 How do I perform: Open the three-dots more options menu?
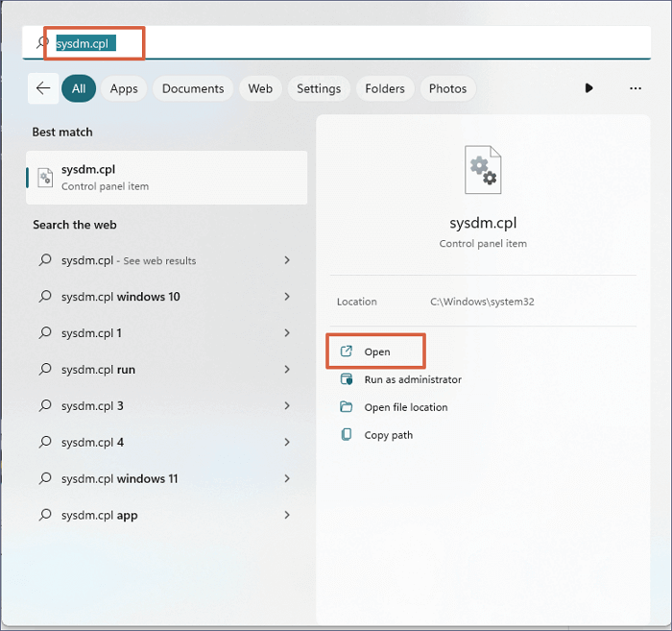click(636, 88)
